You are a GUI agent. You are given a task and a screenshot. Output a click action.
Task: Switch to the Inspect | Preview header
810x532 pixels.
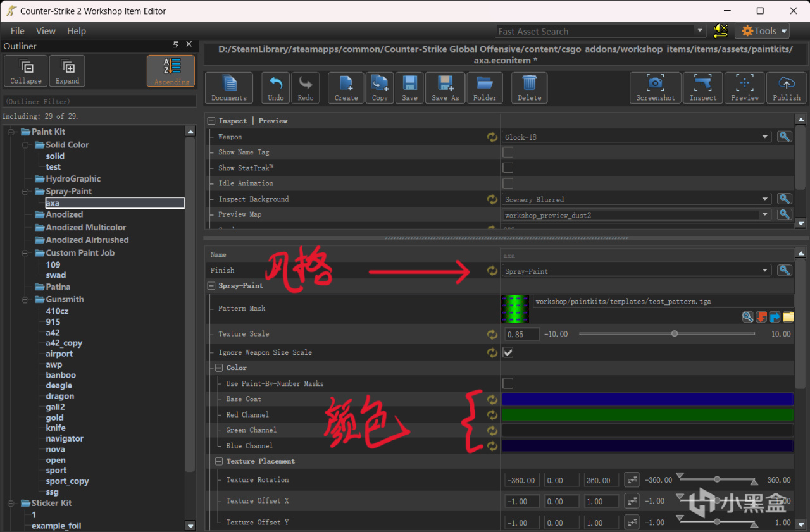[252, 121]
